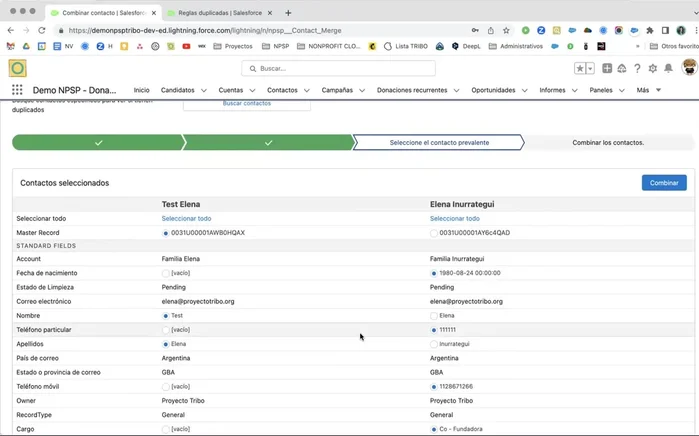The image size is (699, 436).
Task: Expand the Campañas tab dropdown
Action: [362, 90]
